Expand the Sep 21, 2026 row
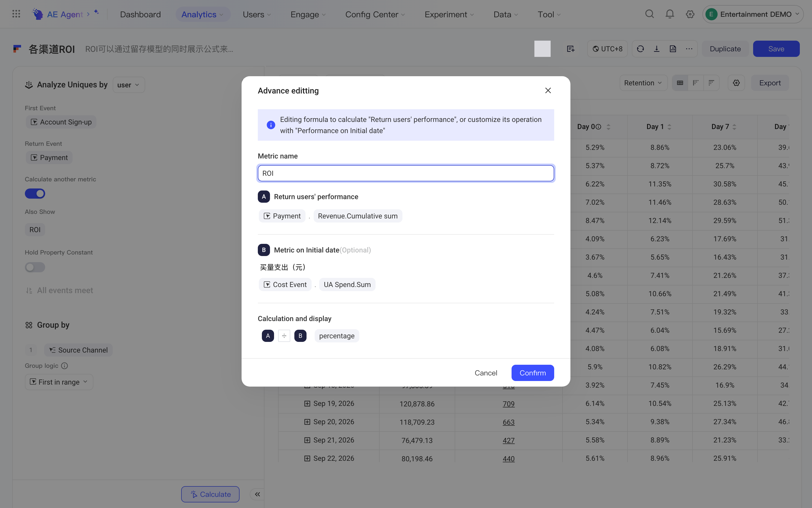The width and height of the screenshot is (812, 508). click(307, 440)
